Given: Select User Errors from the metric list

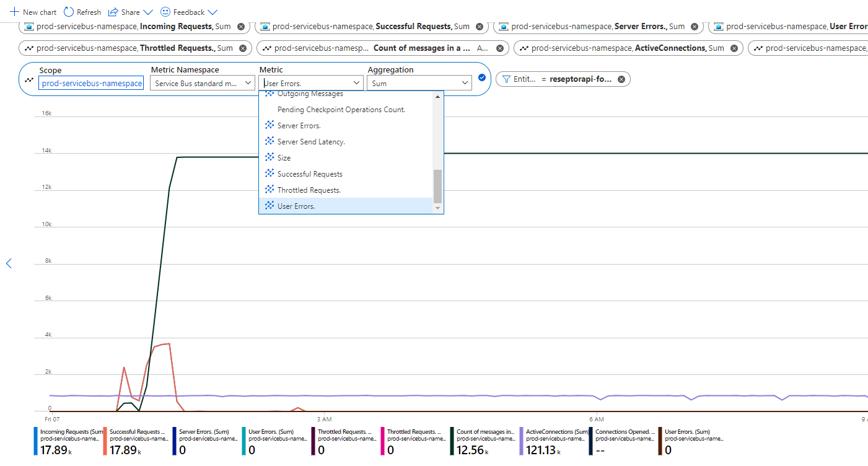Looking at the screenshot, I should (297, 205).
